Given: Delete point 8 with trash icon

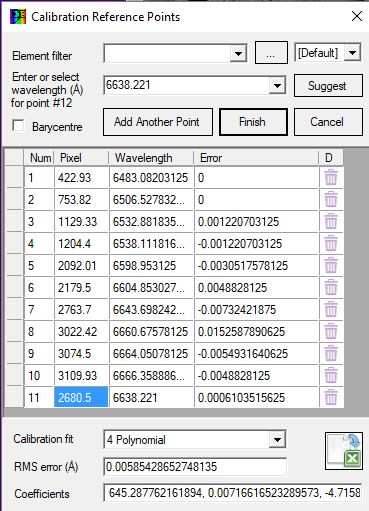Looking at the screenshot, I should [x=331, y=331].
